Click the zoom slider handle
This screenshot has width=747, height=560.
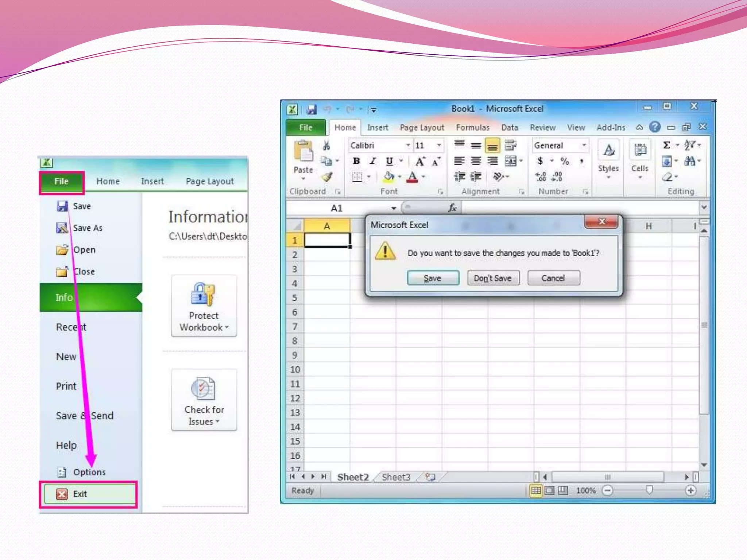649,490
